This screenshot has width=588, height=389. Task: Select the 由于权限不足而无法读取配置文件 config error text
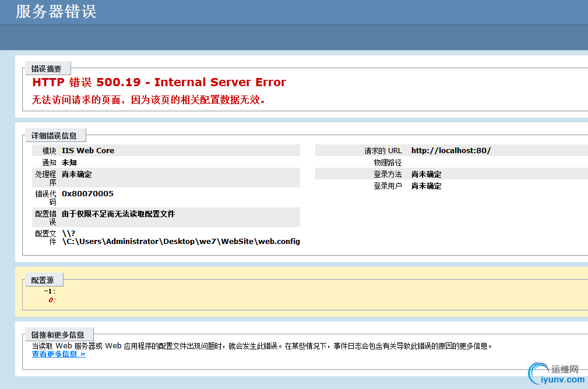[x=118, y=214]
